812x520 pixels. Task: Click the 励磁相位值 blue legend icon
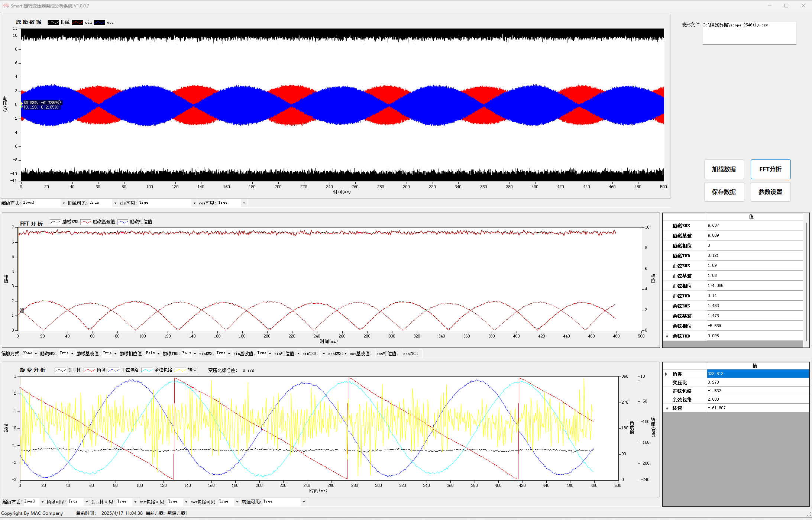[x=123, y=222]
